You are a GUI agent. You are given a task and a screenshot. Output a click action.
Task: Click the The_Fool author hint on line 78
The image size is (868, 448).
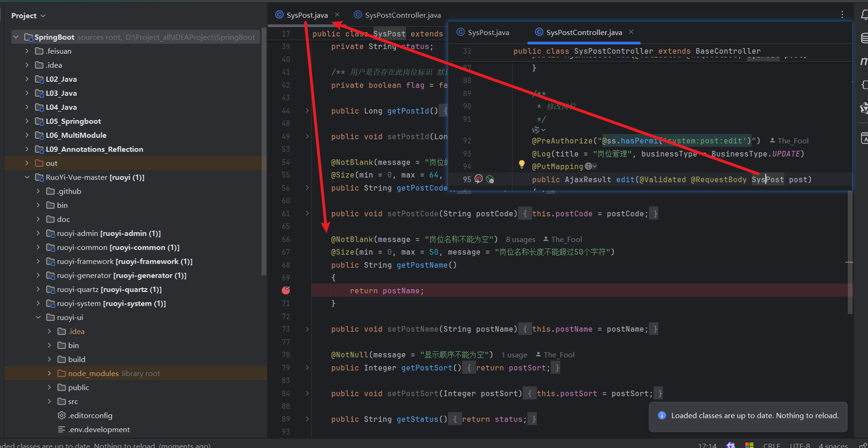click(x=559, y=355)
